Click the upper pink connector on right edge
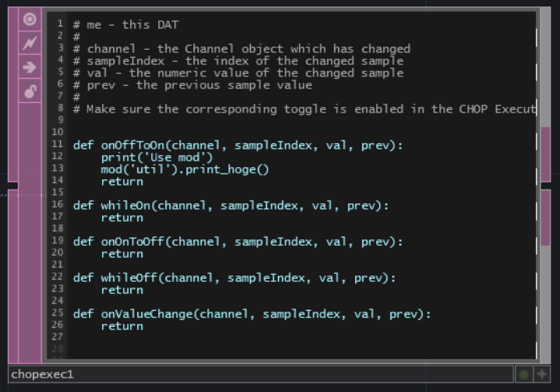 coord(546,154)
